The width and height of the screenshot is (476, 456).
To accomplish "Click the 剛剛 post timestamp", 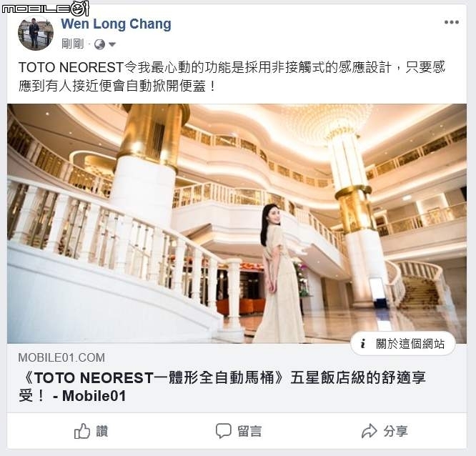I will point(73,44).
